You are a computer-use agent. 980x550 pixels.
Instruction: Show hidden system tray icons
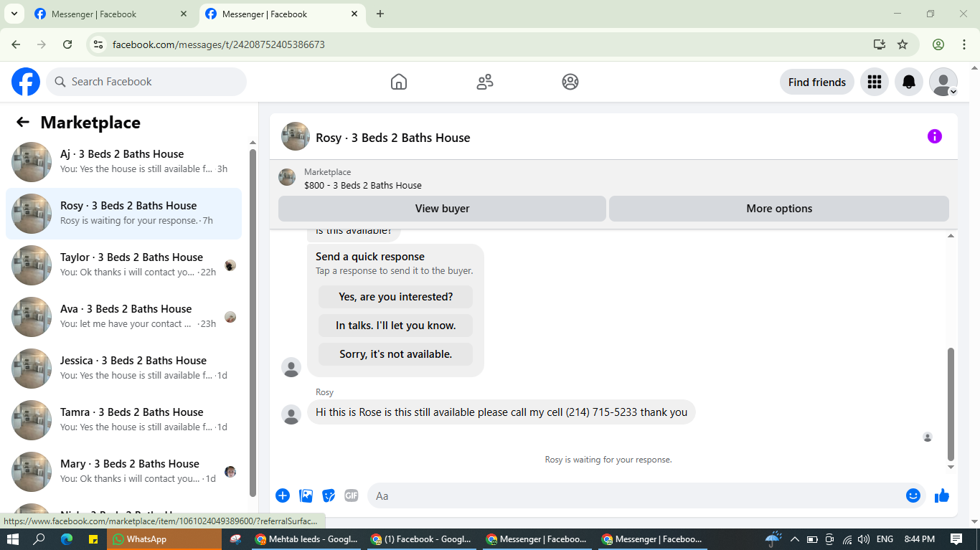tap(794, 539)
